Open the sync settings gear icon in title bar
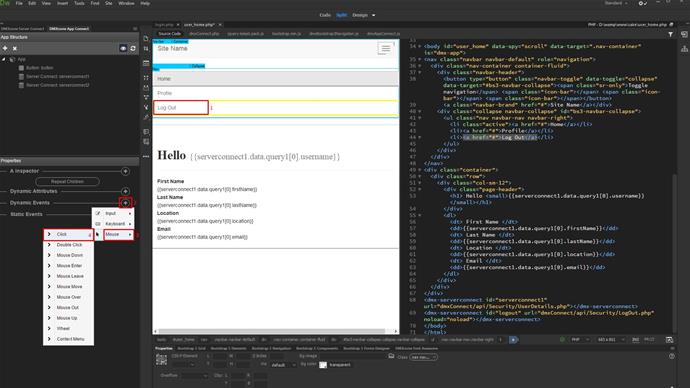This screenshot has width=690, height=388. (x=642, y=3)
